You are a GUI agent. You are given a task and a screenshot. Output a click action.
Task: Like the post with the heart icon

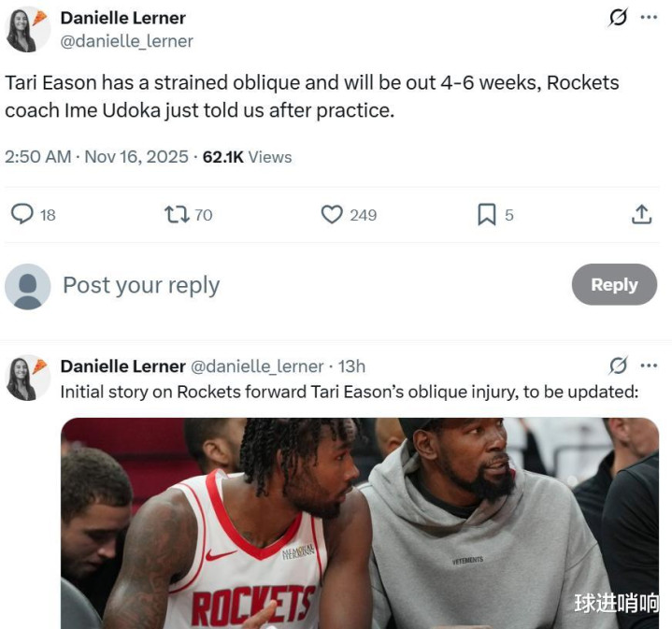click(x=332, y=214)
